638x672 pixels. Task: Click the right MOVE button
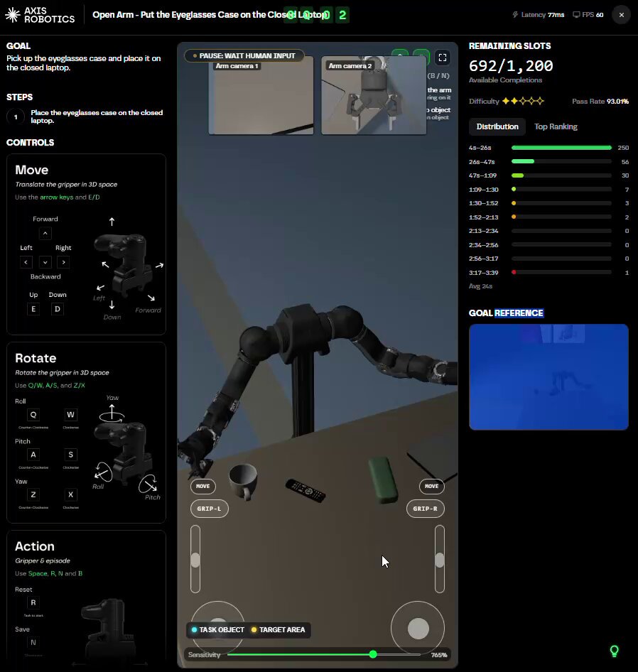(x=432, y=486)
